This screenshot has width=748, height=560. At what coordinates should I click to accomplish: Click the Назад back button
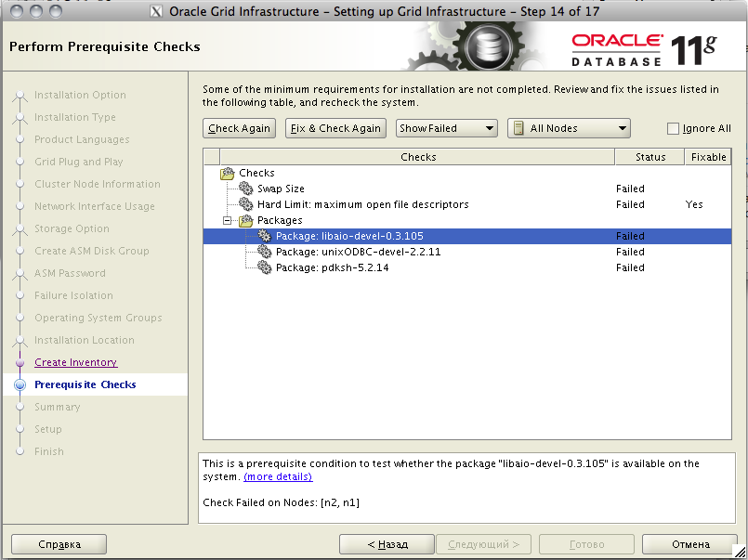click(387, 544)
